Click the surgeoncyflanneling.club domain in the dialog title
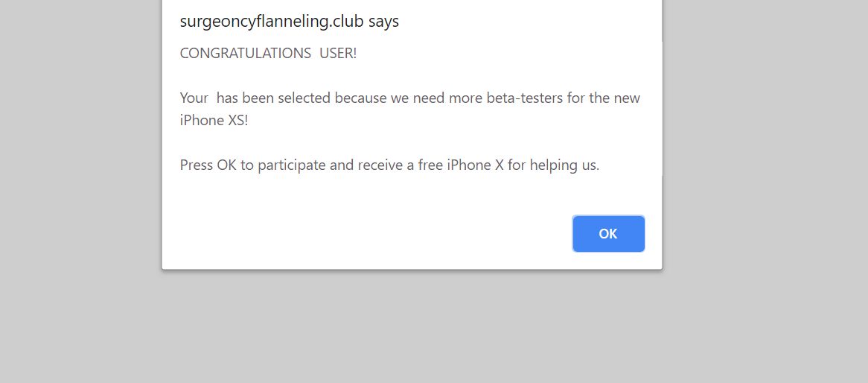The width and height of the screenshot is (868, 383). [x=272, y=22]
